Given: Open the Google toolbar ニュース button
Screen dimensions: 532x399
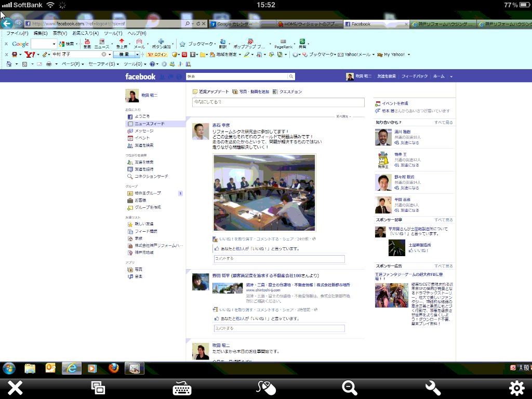Looking at the screenshot, I should coord(102,44).
